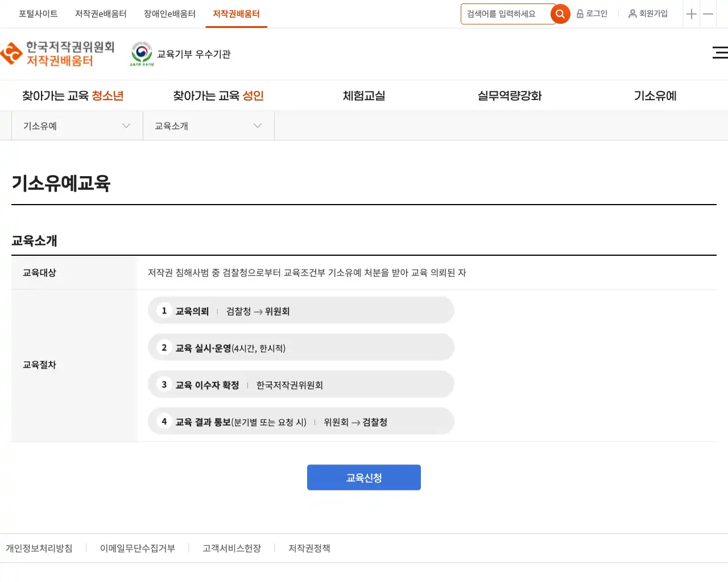Open the 개인정보처리방침 footer link

(x=39, y=548)
